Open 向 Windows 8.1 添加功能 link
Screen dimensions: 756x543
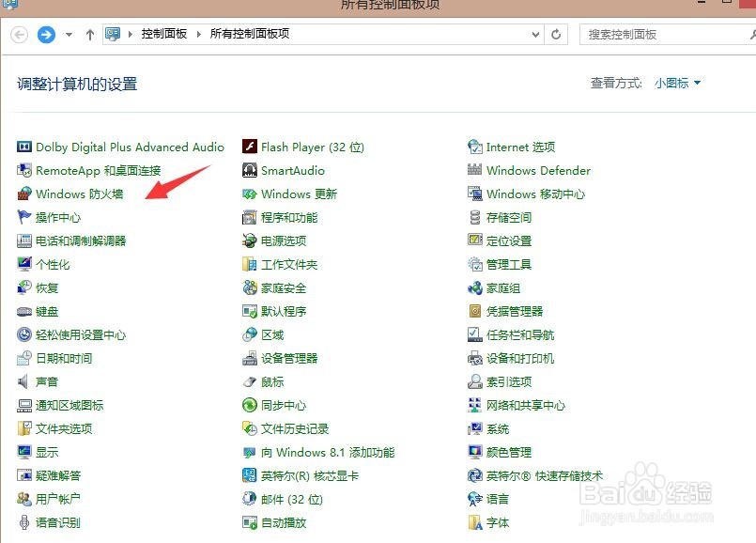pos(328,452)
